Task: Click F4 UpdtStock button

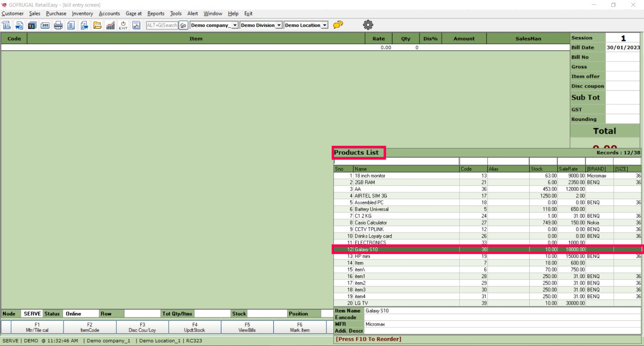Action: 195,327
